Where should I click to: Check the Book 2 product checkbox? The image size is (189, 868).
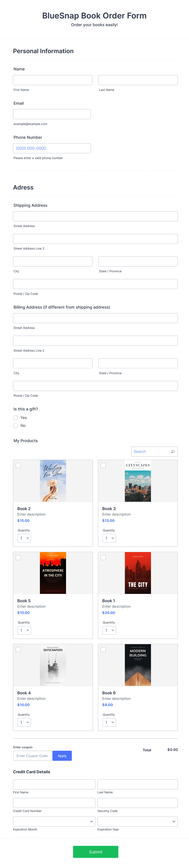coord(18,465)
